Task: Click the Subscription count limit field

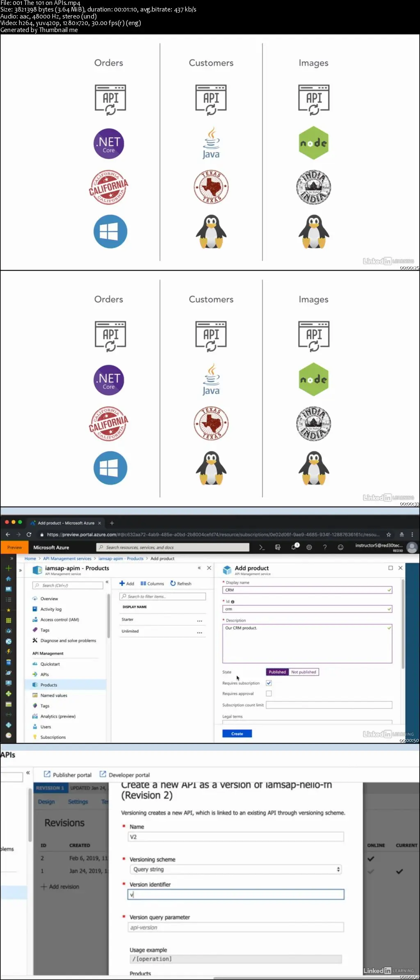Action: pos(329,705)
